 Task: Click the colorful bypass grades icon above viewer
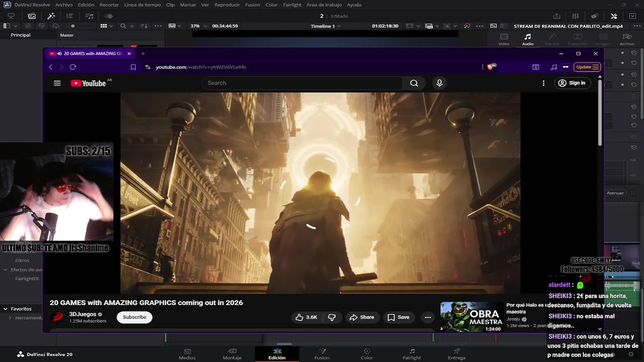pyautogui.click(x=467, y=26)
